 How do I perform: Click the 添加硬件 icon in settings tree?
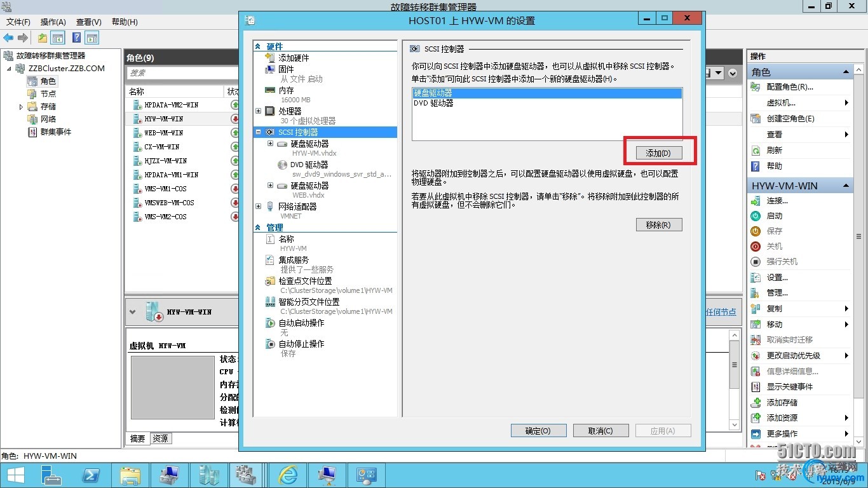click(x=270, y=58)
